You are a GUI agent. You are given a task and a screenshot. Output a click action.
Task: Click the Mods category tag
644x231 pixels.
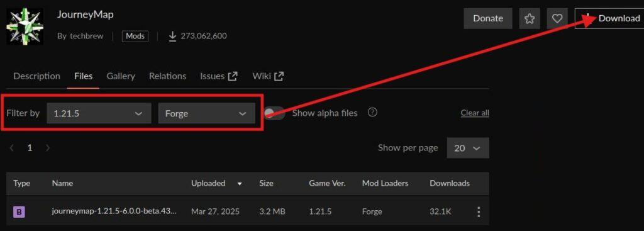tap(135, 36)
